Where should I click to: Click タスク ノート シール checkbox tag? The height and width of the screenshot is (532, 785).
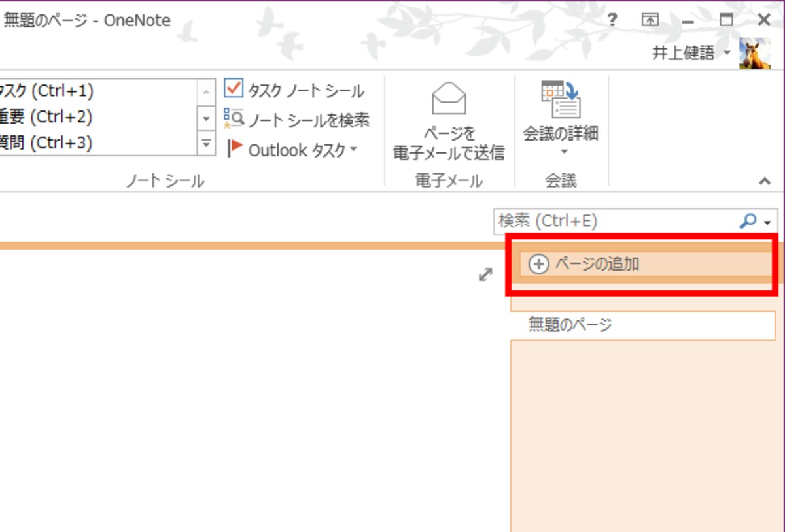point(295,90)
